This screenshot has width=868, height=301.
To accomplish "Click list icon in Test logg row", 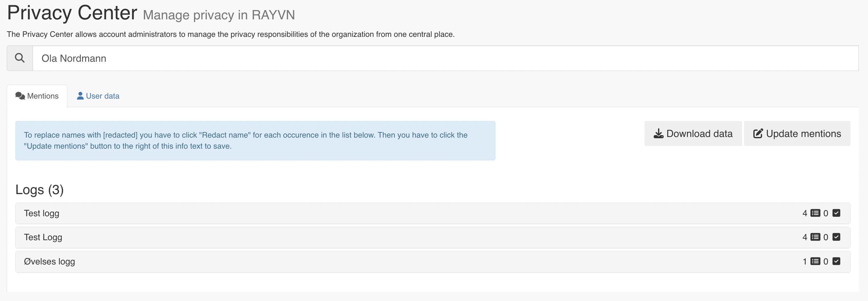I will tap(815, 213).
